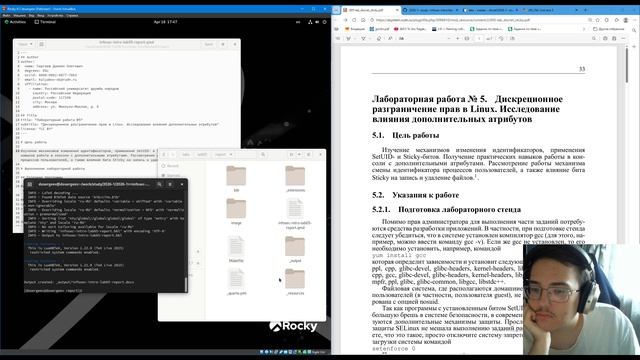Select the _quarto.yml file in Files
Image resolution: width=640 pixels, height=360 pixels.
pyautogui.click(x=236, y=282)
